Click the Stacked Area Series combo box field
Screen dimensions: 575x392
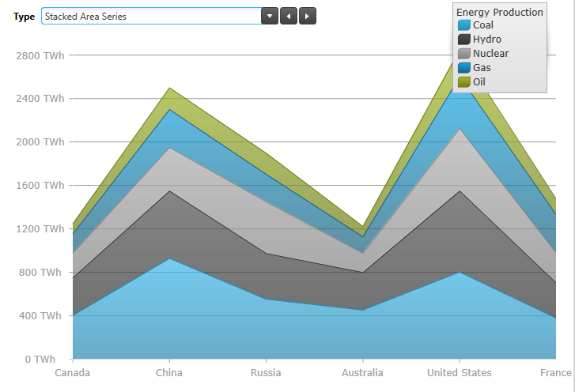(x=150, y=16)
